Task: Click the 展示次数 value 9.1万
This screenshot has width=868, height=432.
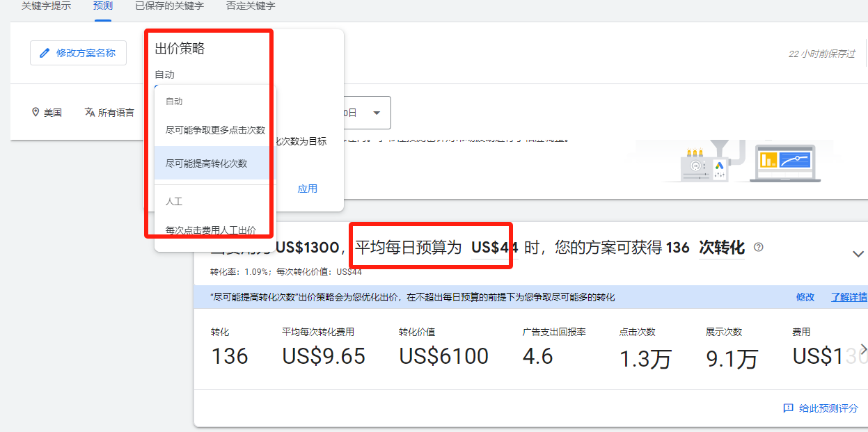Action: (x=732, y=359)
